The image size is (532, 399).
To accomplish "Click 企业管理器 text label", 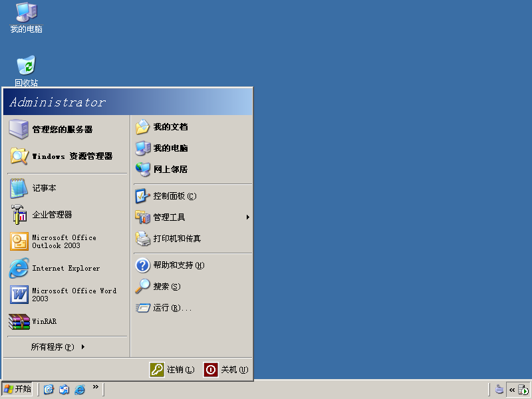I will 52,214.
